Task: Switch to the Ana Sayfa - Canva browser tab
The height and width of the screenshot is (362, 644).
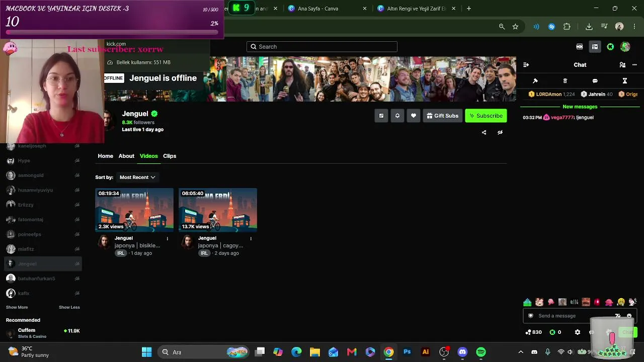Action: [326, 9]
